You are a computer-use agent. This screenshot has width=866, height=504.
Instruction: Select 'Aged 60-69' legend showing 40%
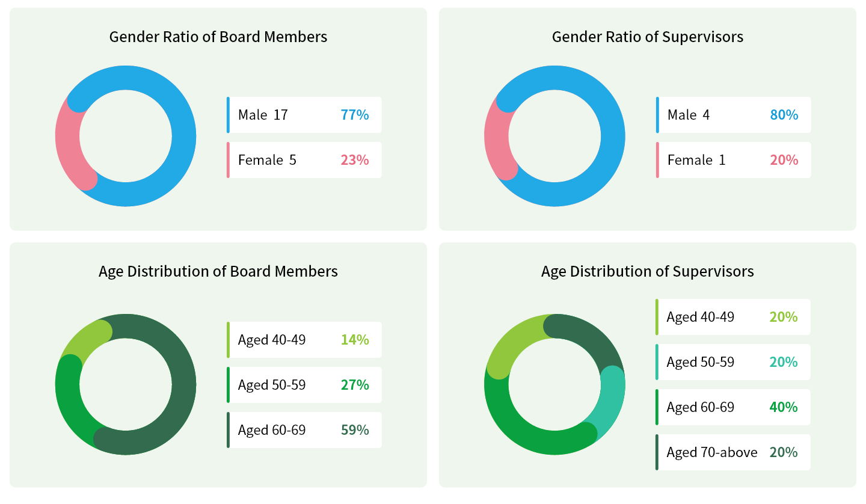(732, 407)
